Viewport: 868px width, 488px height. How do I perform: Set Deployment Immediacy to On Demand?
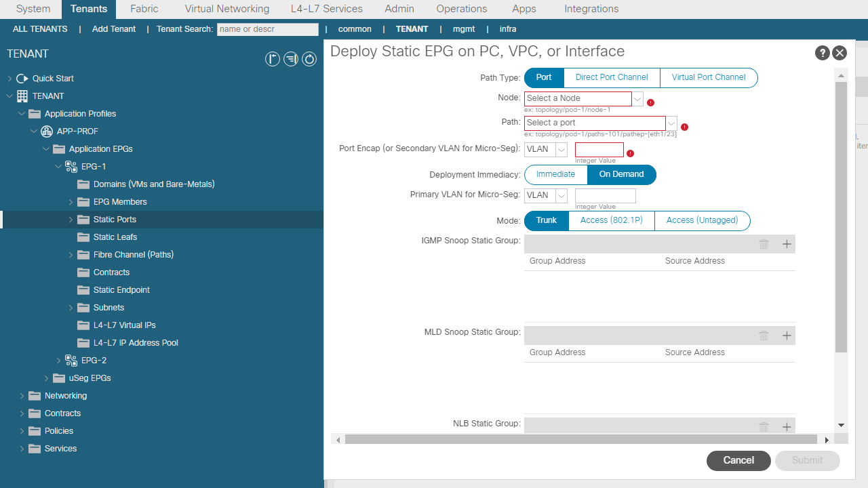[x=621, y=174]
